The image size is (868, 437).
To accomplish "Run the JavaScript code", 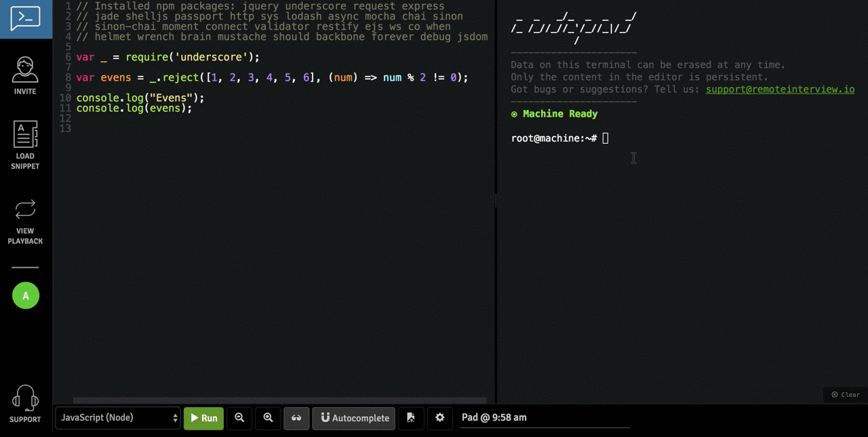I will click(203, 418).
